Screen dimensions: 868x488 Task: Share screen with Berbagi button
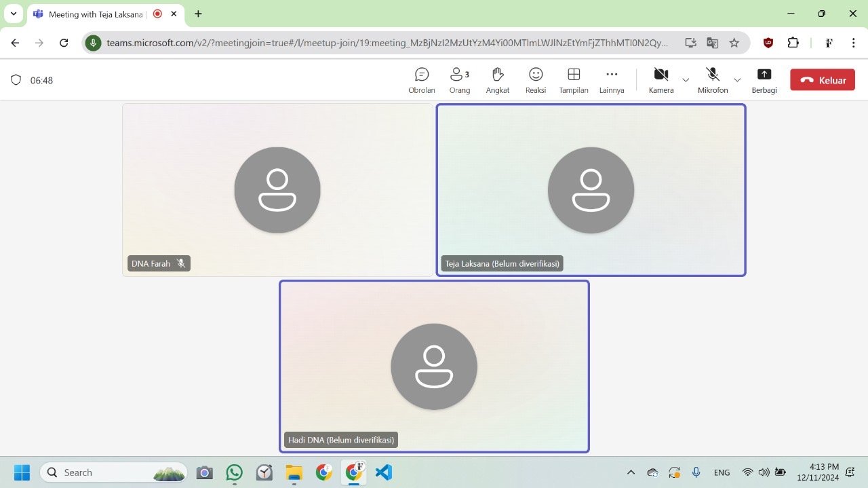pyautogui.click(x=764, y=80)
